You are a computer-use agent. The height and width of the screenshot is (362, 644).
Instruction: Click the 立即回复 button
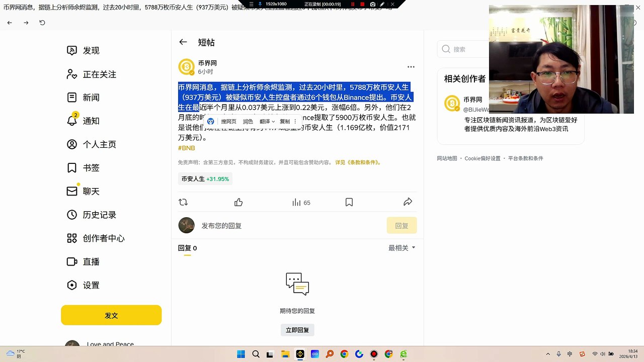click(x=297, y=330)
